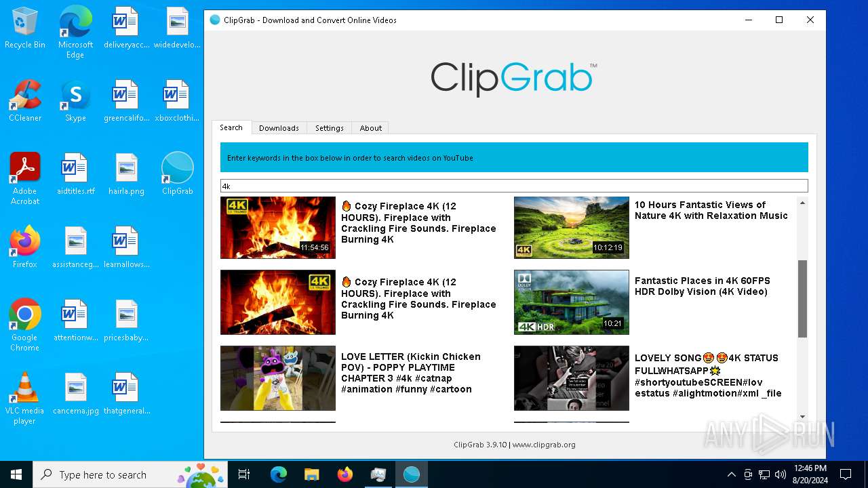
Task: Open Fantastic Places in 4K 60FPS title
Action: pos(703,286)
